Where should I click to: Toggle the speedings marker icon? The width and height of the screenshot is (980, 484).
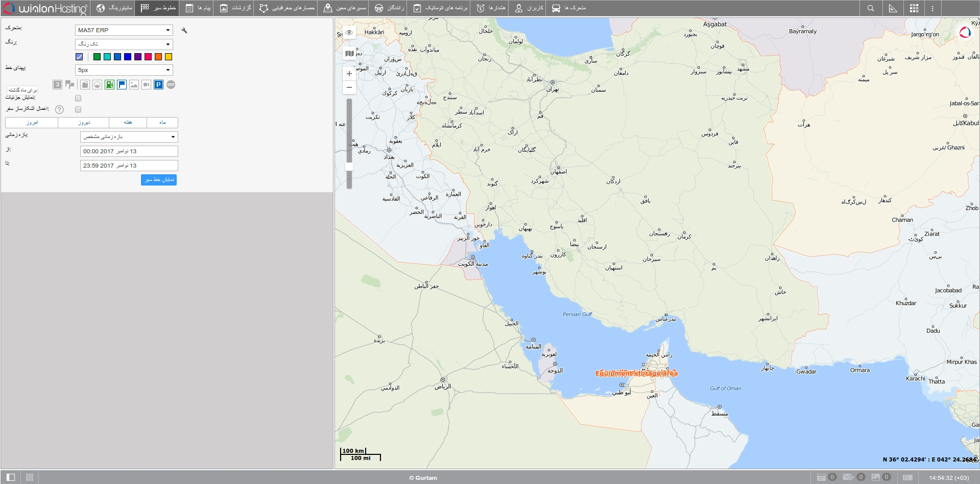point(97,84)
